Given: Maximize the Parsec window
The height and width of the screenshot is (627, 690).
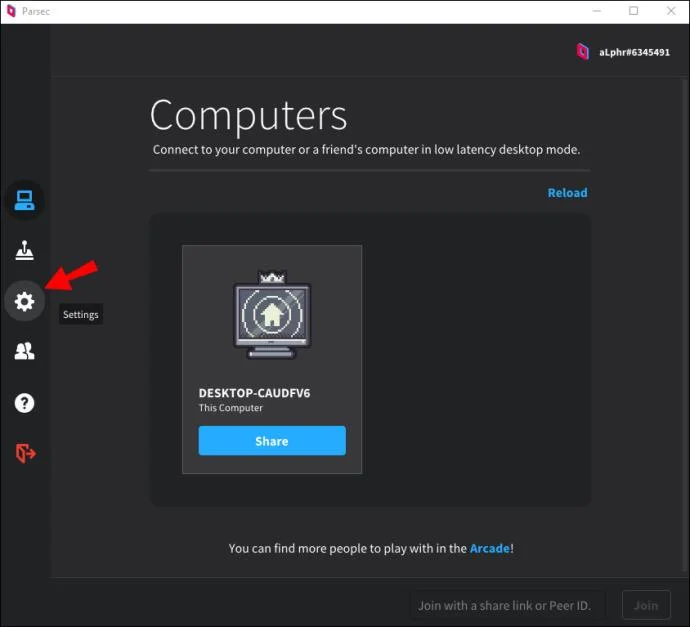Looking at the screenshot, I should point(634,11).
